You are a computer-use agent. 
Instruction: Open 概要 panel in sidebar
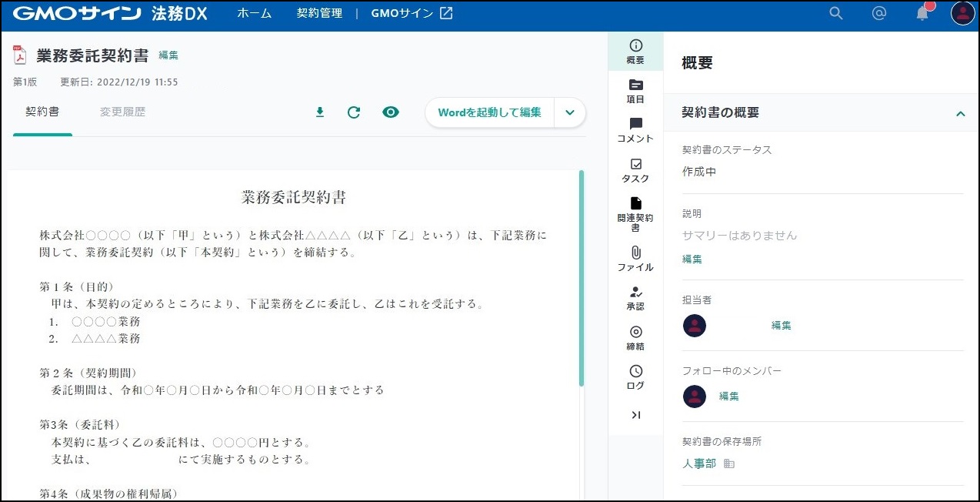(635, 52)
